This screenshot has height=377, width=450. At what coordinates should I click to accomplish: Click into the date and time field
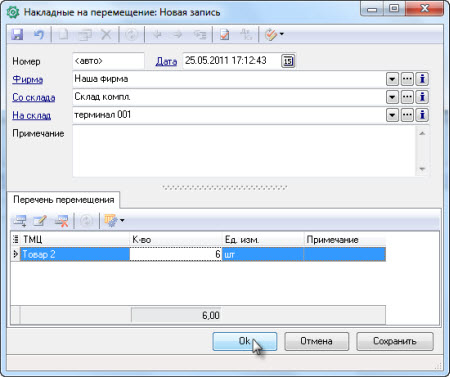point(232,61)
